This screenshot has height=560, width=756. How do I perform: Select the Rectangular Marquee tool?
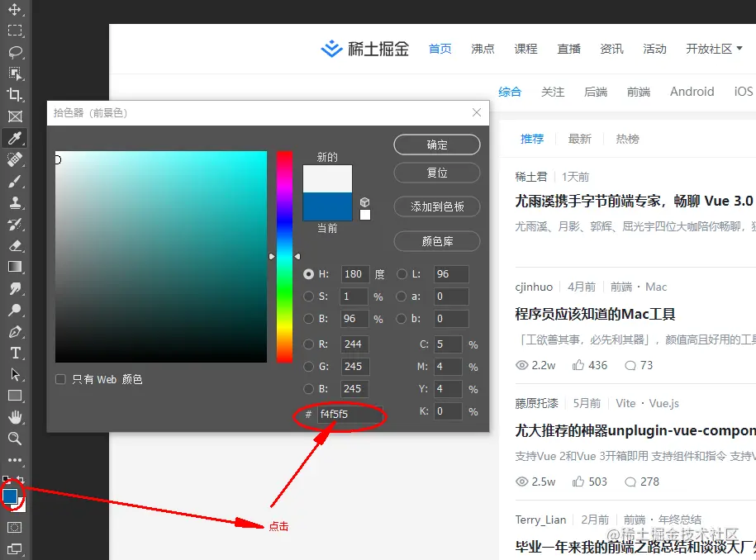[x=15, y=31]
